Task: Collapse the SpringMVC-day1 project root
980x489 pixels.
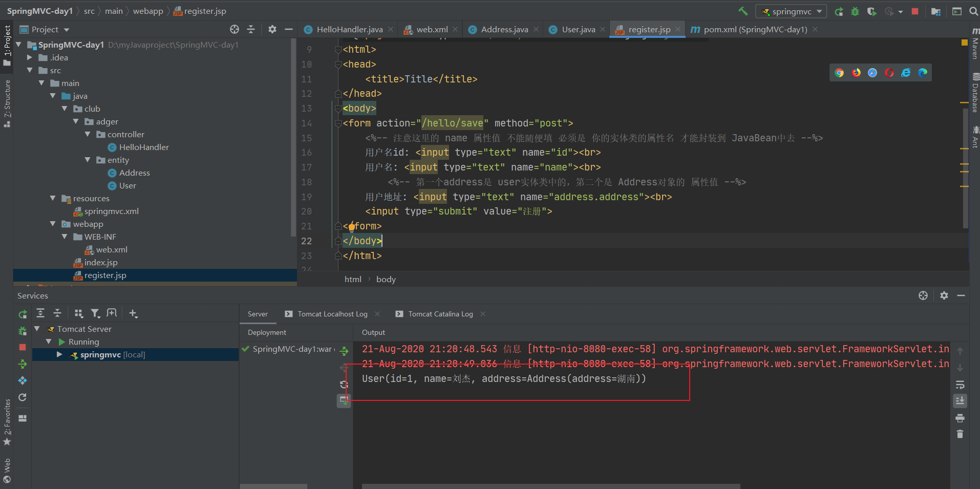Action: pyautogui.click(x=19, y=45)
